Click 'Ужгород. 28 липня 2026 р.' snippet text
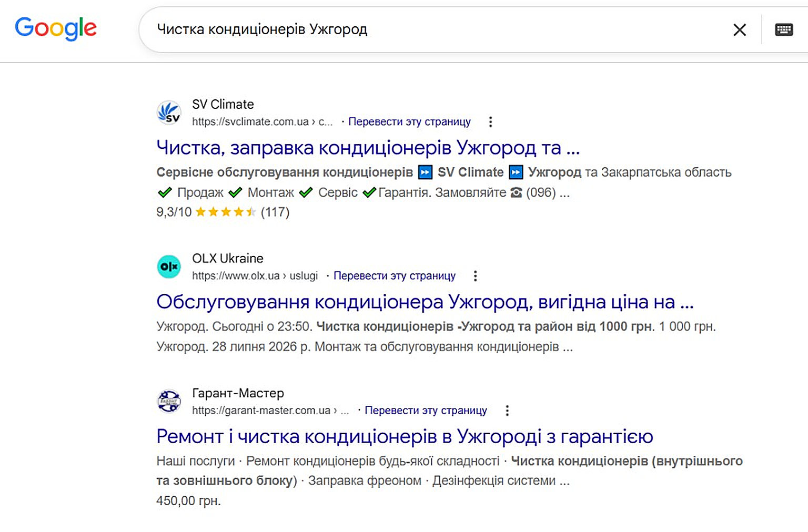This screenshot has width=808, height=532. point(234,347)
